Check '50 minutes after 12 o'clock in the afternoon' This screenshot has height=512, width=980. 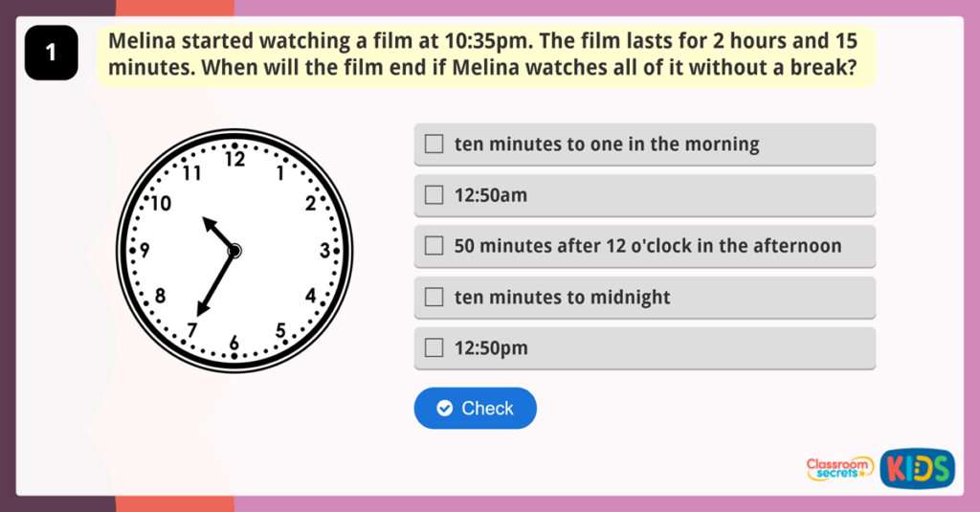click(434, 246)
